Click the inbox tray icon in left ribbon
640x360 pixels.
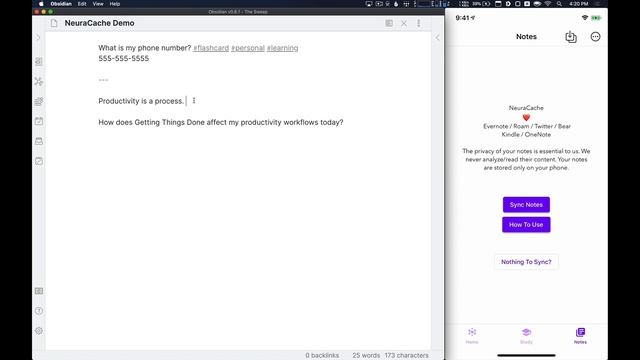pos(39,141)
